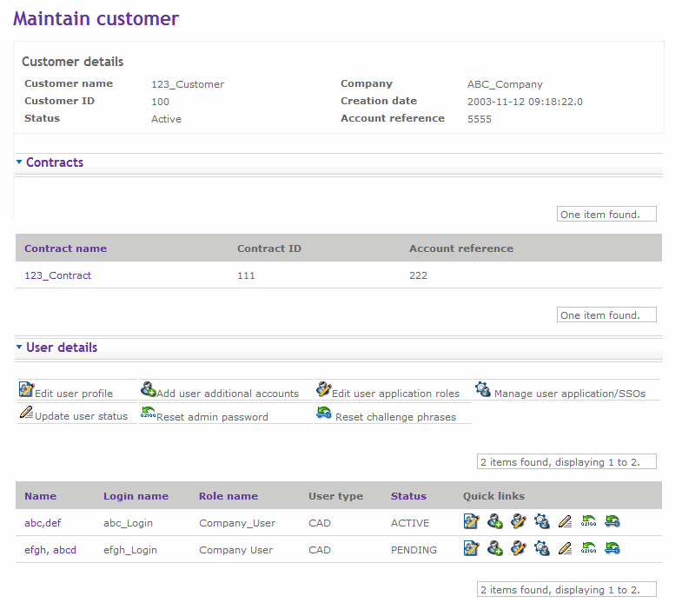Click the Contracts section heading

coord(55,162)
